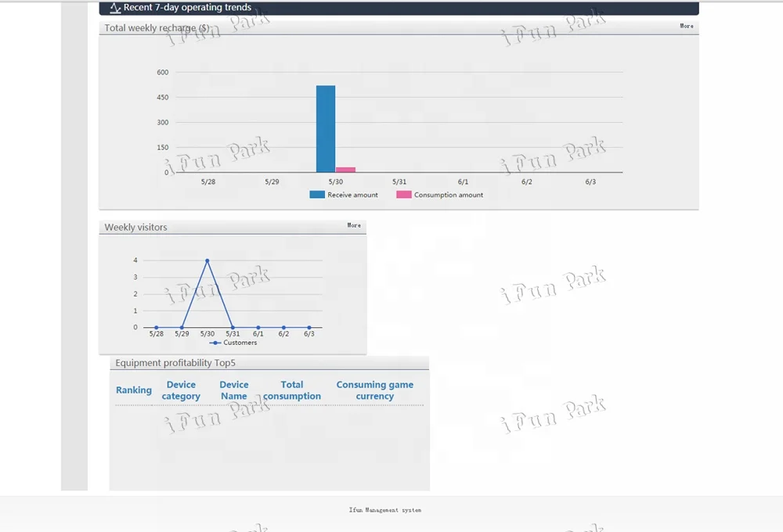Select the 6/1 data point in Weekly visitors

click(258, 328)
